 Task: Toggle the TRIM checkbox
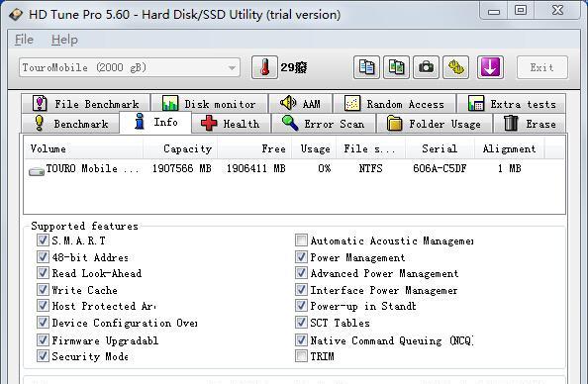point(301,356)
